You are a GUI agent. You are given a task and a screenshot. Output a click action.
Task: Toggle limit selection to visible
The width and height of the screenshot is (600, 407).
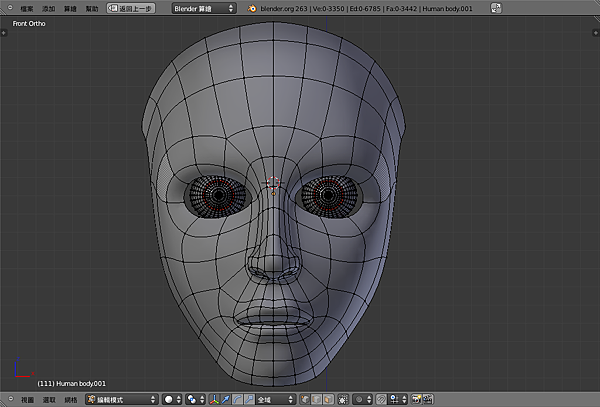point(341,398)
